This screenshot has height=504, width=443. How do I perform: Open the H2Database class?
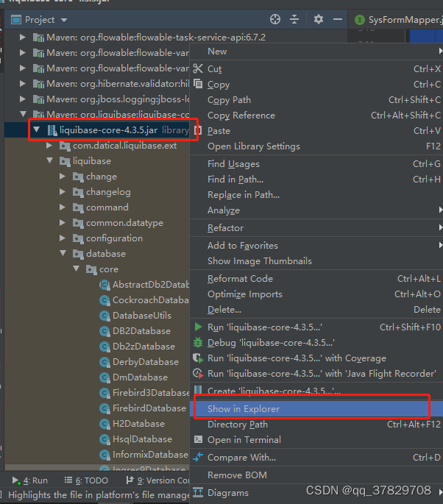tap(138, 424)
